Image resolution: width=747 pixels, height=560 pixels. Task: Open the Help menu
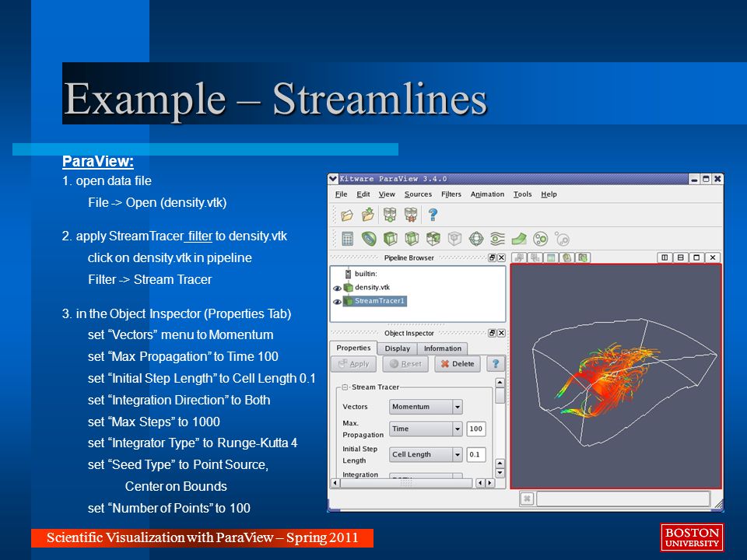(549, 194)
